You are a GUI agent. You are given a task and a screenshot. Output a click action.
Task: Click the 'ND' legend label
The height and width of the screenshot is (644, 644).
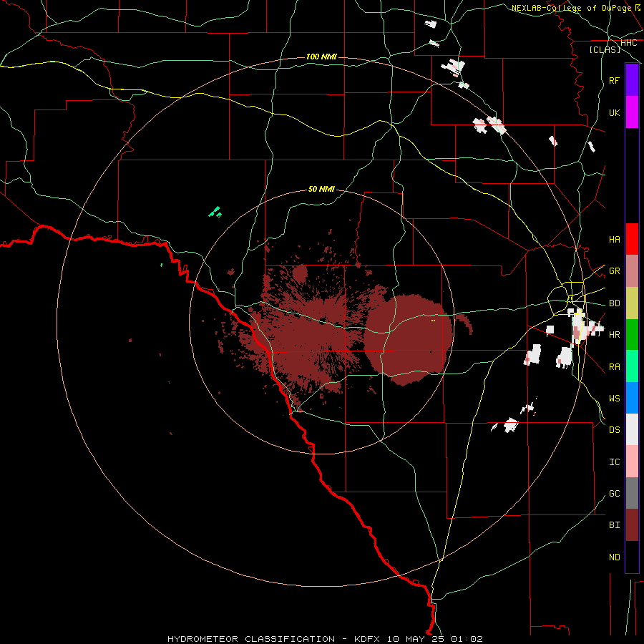[x=615, y=557]
